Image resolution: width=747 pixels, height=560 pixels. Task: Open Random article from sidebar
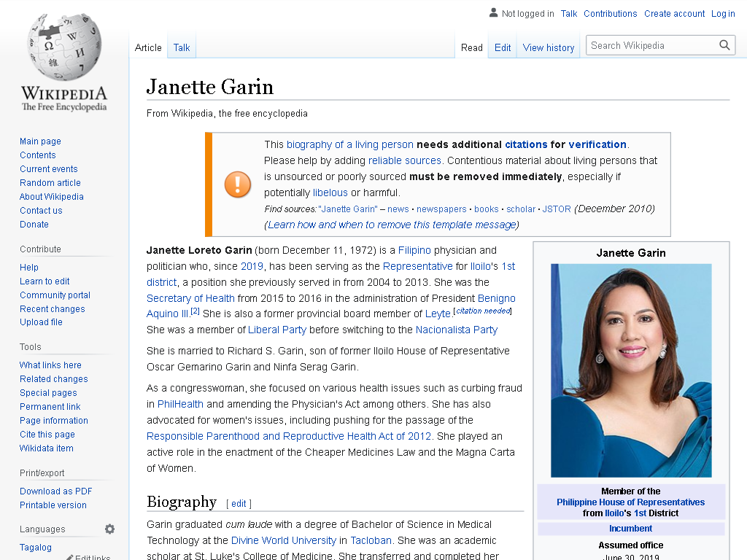click(50, 183)
